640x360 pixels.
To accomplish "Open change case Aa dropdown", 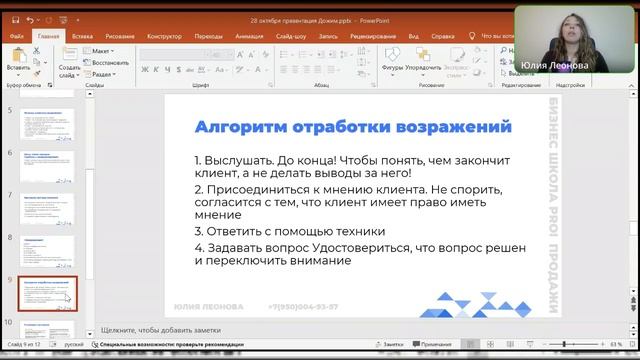I will pos(221,70).
